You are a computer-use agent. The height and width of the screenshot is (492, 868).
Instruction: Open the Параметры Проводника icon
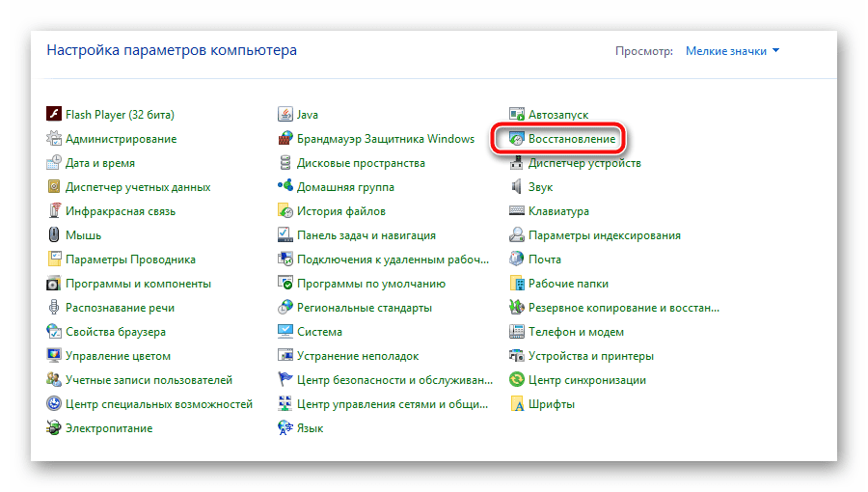click(x=54, y=259)
